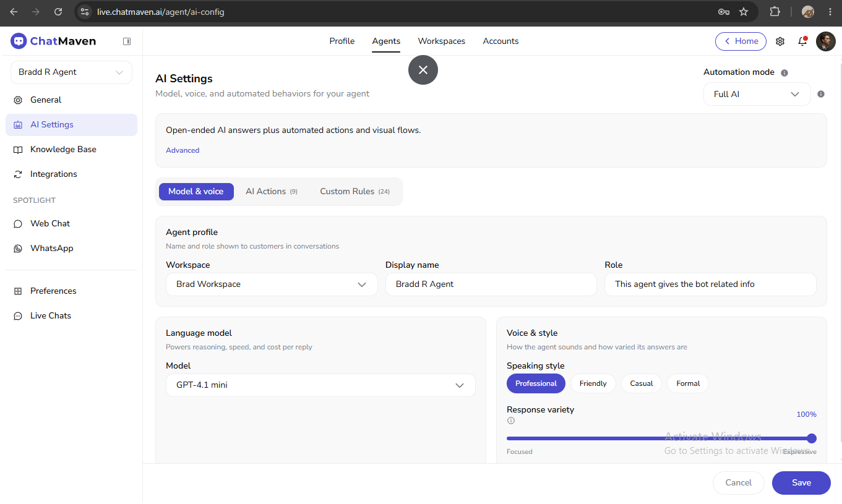View site information icon in address bar
The height and width of the screenshot is (504, 842).
tap(85, 12)
